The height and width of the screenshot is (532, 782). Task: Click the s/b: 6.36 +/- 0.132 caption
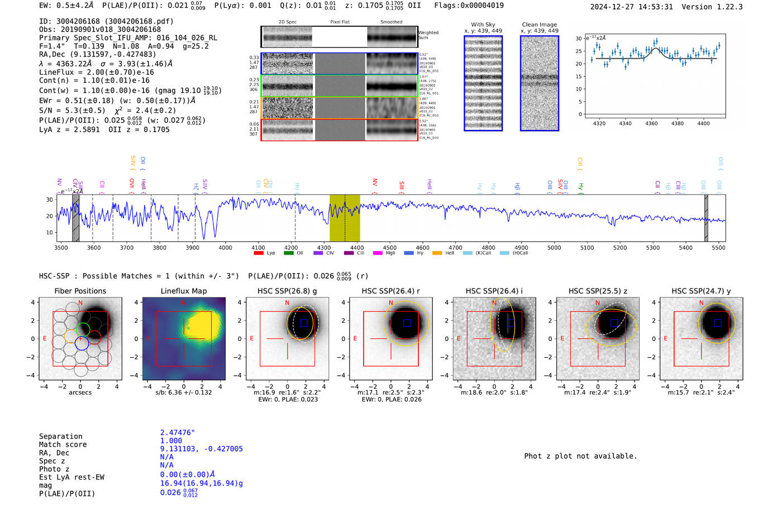coord(184,392)
